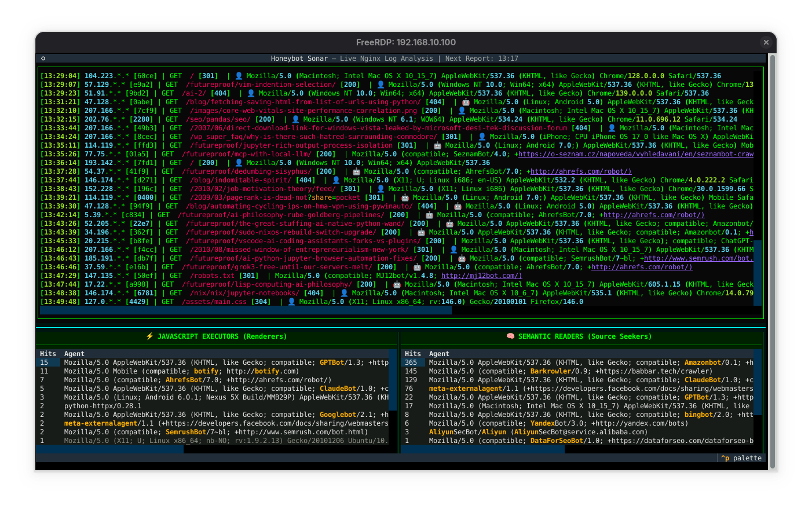Click robot icon in the 13:46:46 grok3 row
The image size is (812, 509).
click(x=417, y=267)
